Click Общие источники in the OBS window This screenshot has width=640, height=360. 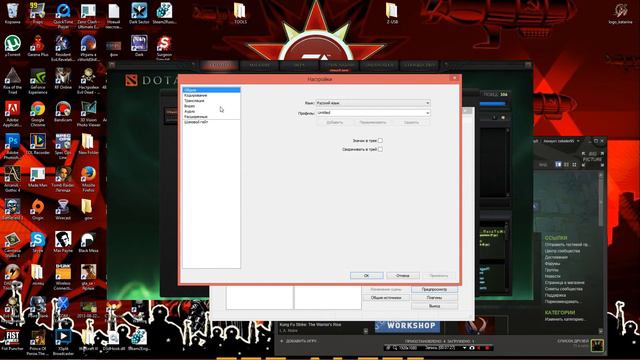(386, 298)
